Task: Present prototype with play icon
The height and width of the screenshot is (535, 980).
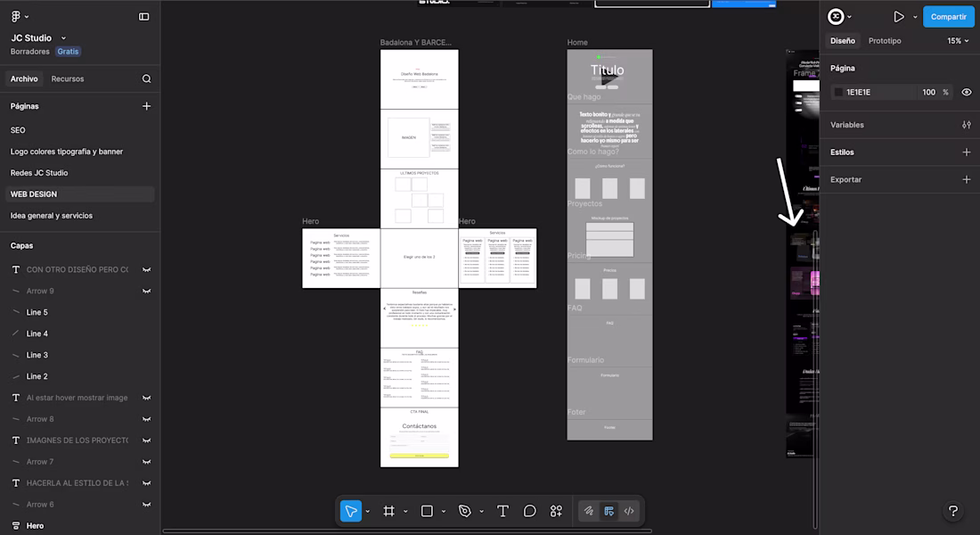Action: coord(898,17)
